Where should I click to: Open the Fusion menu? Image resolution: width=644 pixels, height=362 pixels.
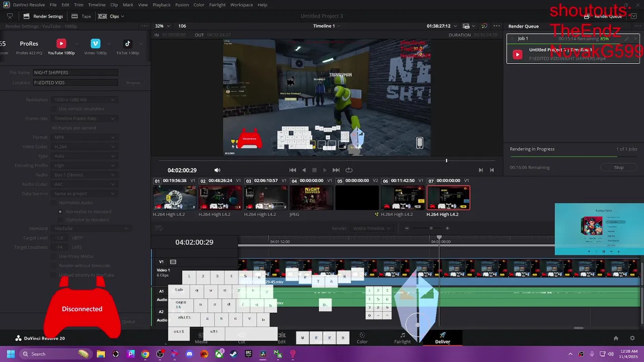point(182,5)
